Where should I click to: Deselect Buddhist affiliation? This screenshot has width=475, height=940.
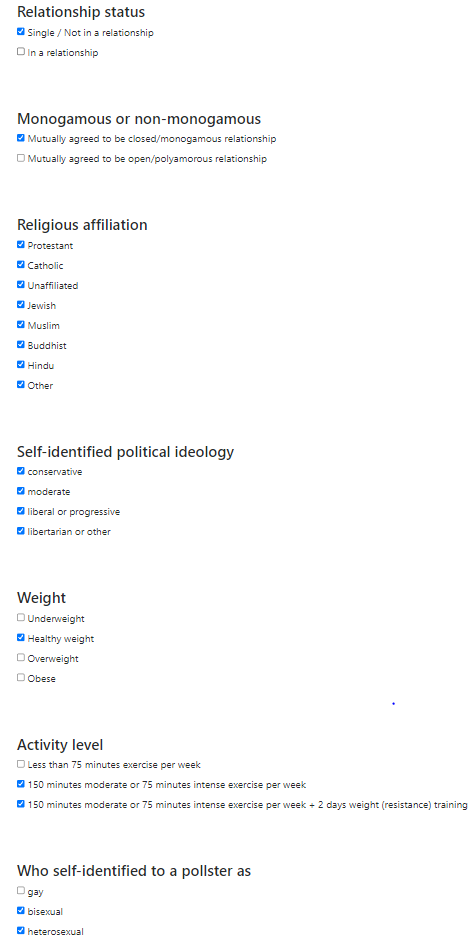[21, 345]
